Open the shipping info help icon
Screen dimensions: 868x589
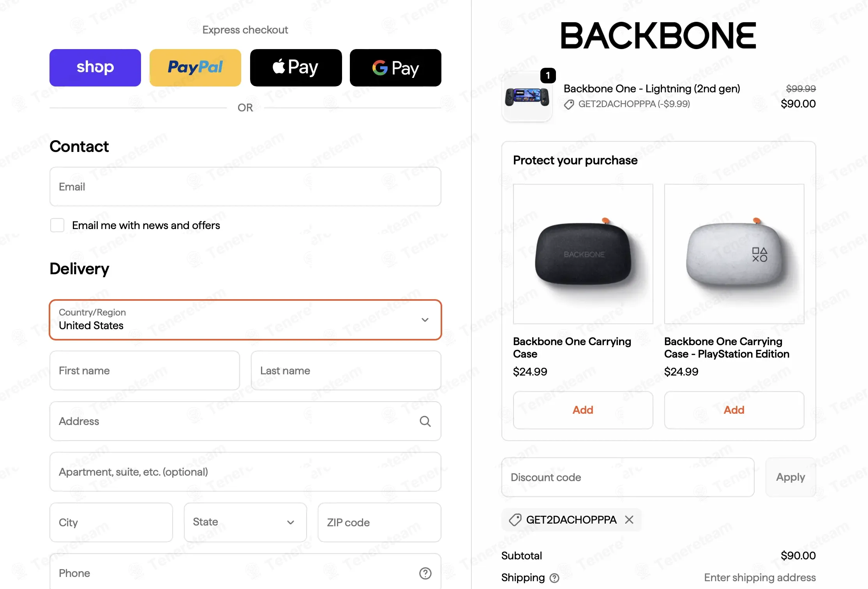554,578
